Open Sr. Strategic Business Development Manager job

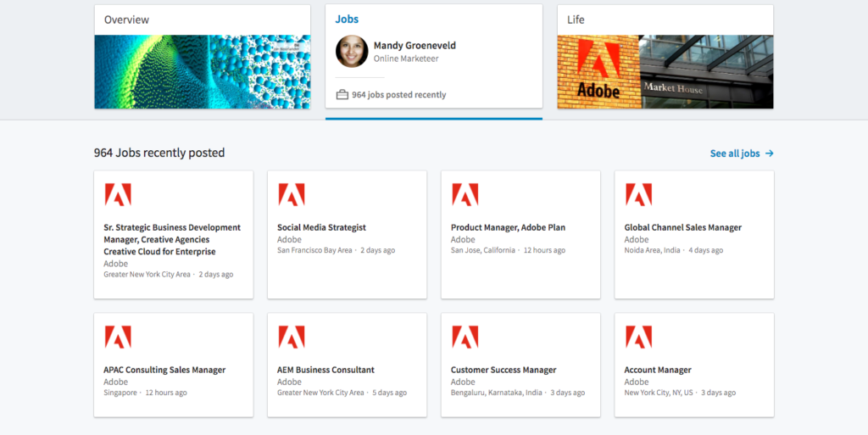(x=172, y=240)
